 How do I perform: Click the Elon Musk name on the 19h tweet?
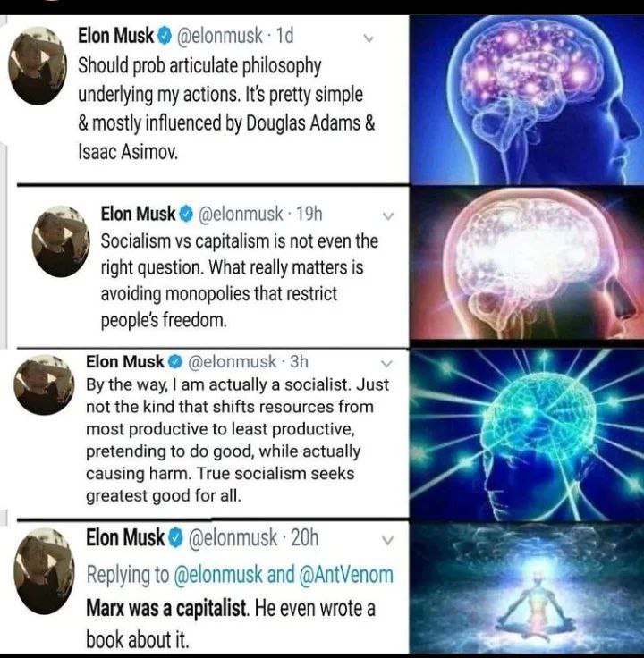click(138, 214)
